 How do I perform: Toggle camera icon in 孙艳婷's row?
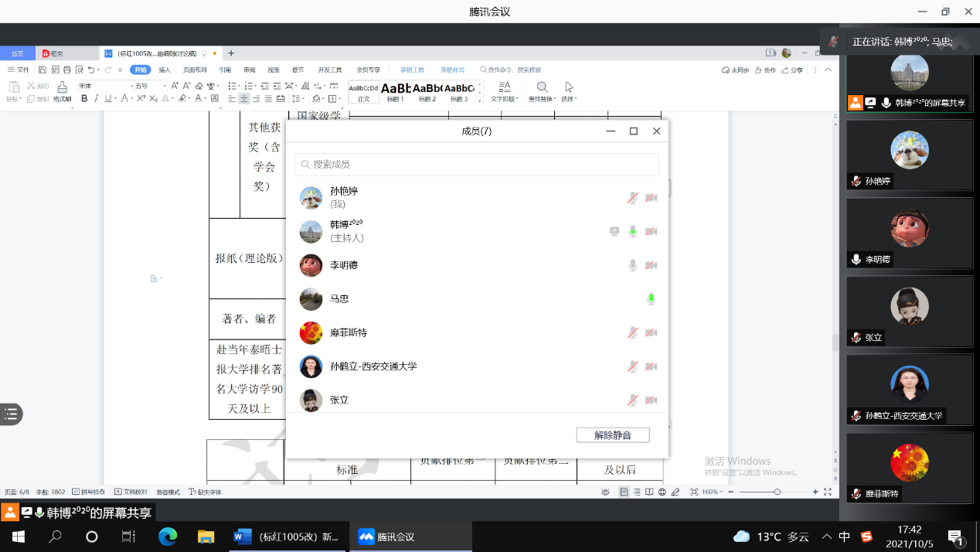click(651, 198)
